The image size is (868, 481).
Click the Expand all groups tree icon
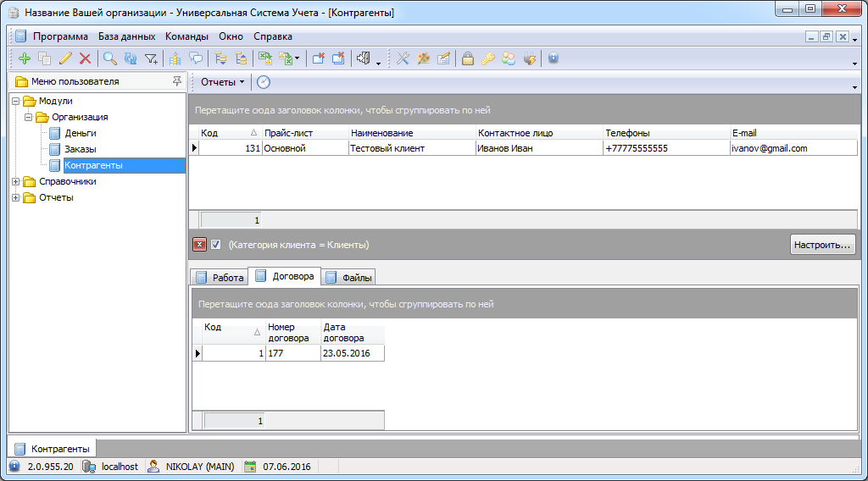coord(220,58)
